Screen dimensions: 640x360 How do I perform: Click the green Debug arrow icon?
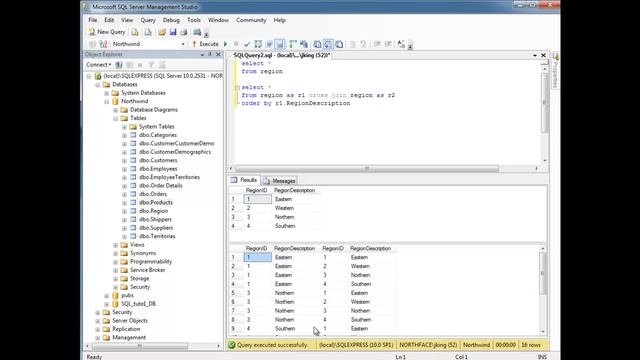[225, 44]
